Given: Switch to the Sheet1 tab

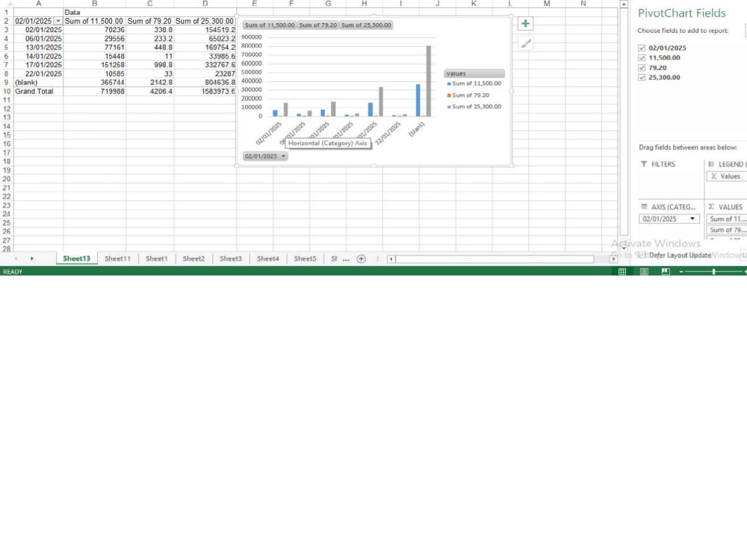Looking at the screenshot, I should pos(156,258).
